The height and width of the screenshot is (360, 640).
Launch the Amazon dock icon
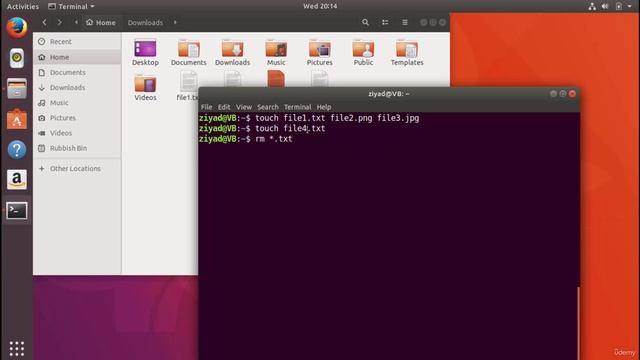coord(17,180)
